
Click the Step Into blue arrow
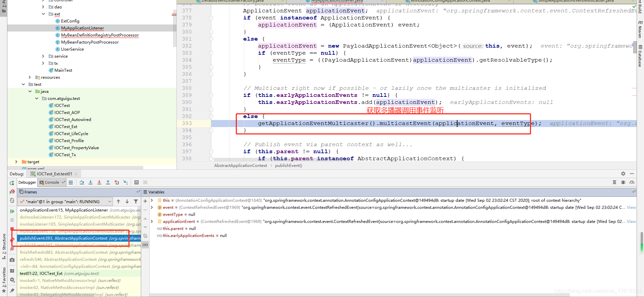[91, 182]
